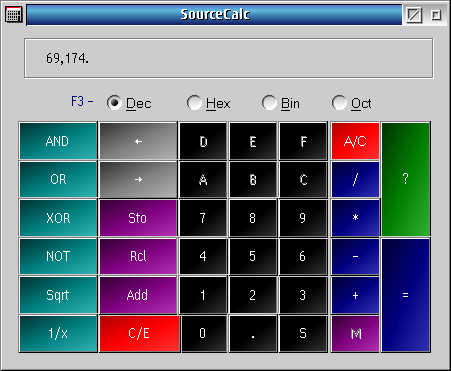Click the multiply asterisk key
451x371 pixels.
pos(355,218)
